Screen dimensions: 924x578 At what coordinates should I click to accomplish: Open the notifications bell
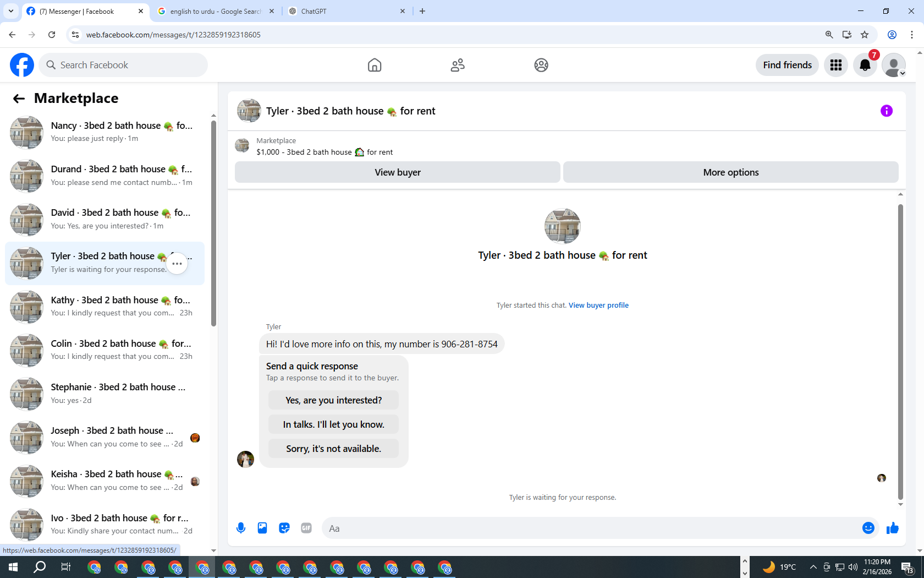pos(865,65)
